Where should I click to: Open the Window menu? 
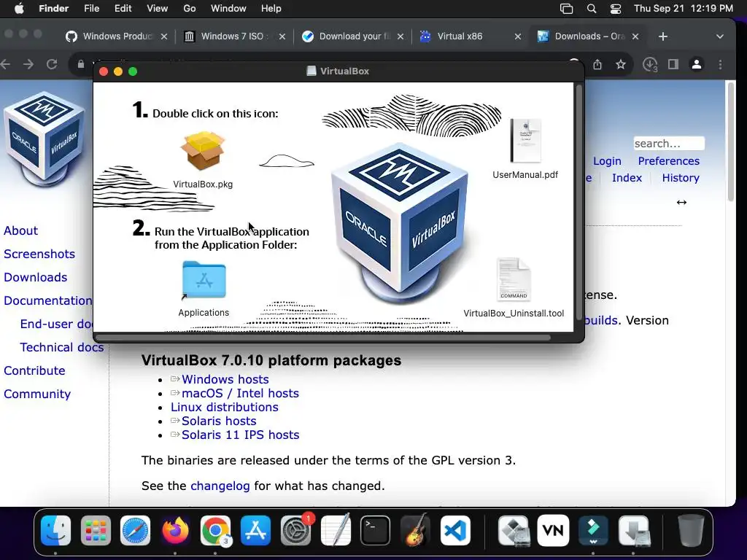228,9
